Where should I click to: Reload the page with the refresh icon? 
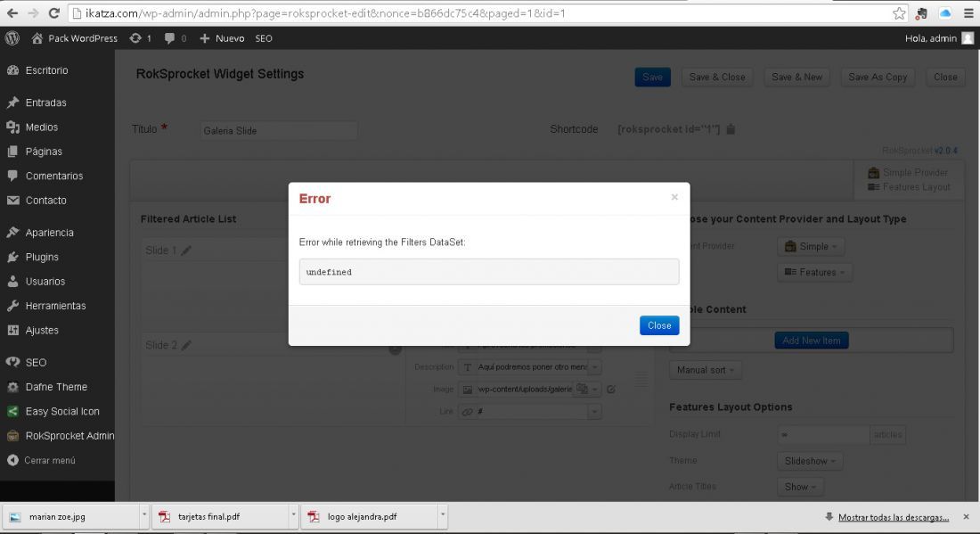(x=54, y=13)
